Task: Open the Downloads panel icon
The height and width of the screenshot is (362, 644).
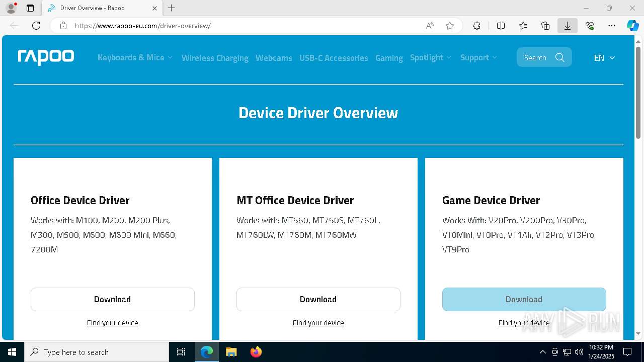Action: tap(568, 26)
